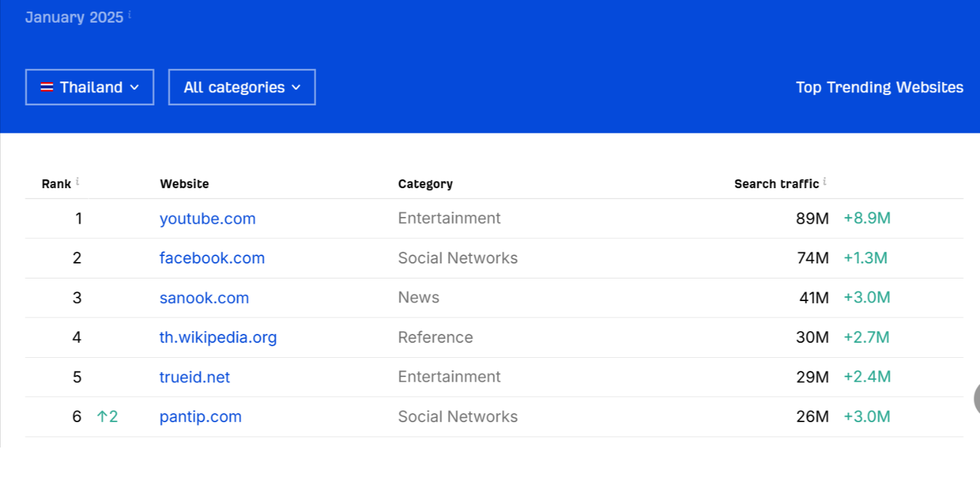
Task: Click the Reference category in th.wikipedia.org row
Action: [435, 337]
